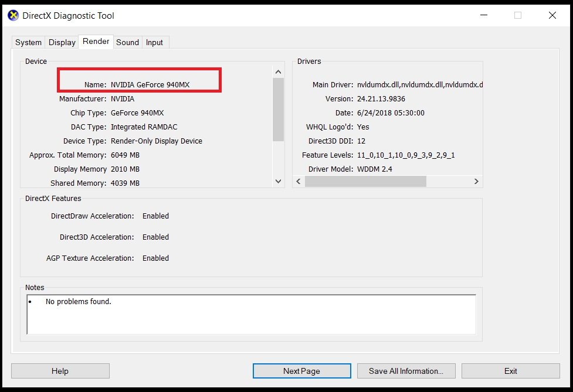
Task: Click the Feature Levels value list
Action: click(x=406, y=155)
